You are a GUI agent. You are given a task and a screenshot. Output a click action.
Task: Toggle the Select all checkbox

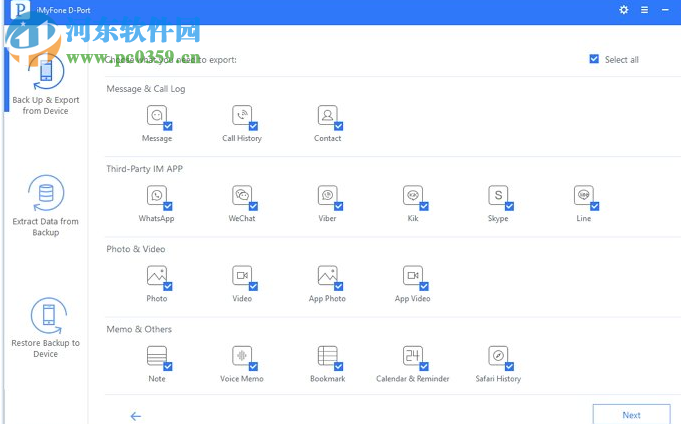point(594,59)
